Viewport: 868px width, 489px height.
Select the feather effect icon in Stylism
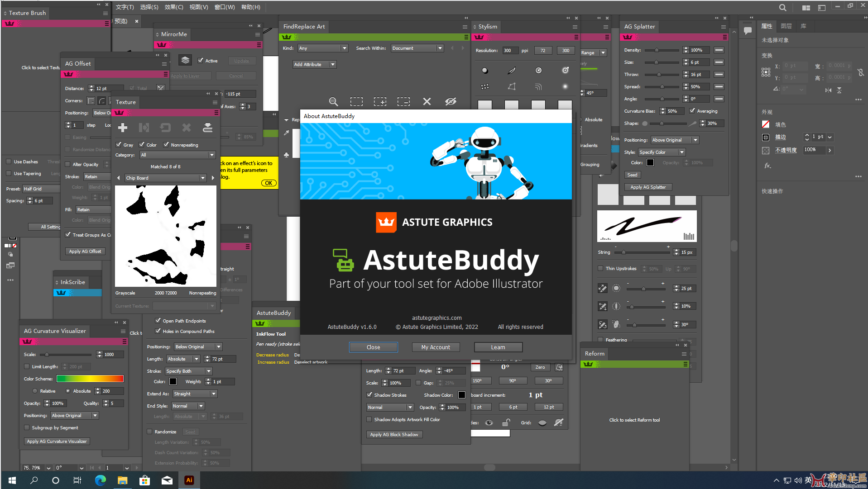click(512, 71)
